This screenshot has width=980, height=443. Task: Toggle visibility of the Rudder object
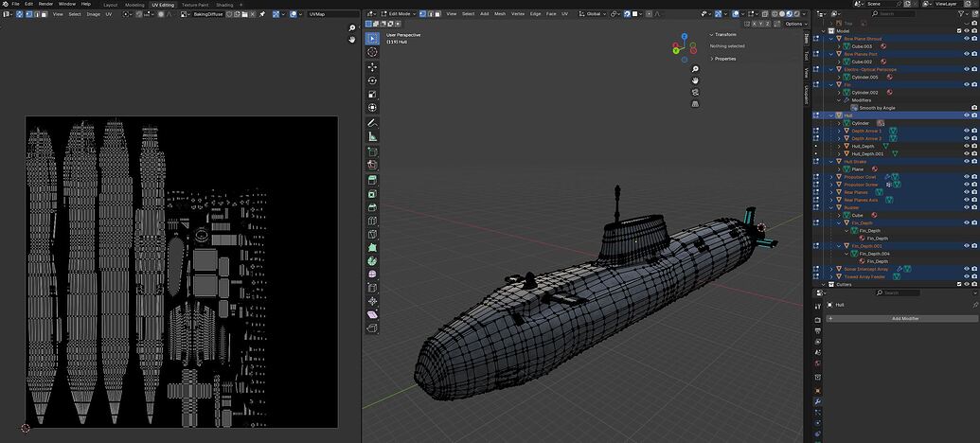[x=966, y=207]
